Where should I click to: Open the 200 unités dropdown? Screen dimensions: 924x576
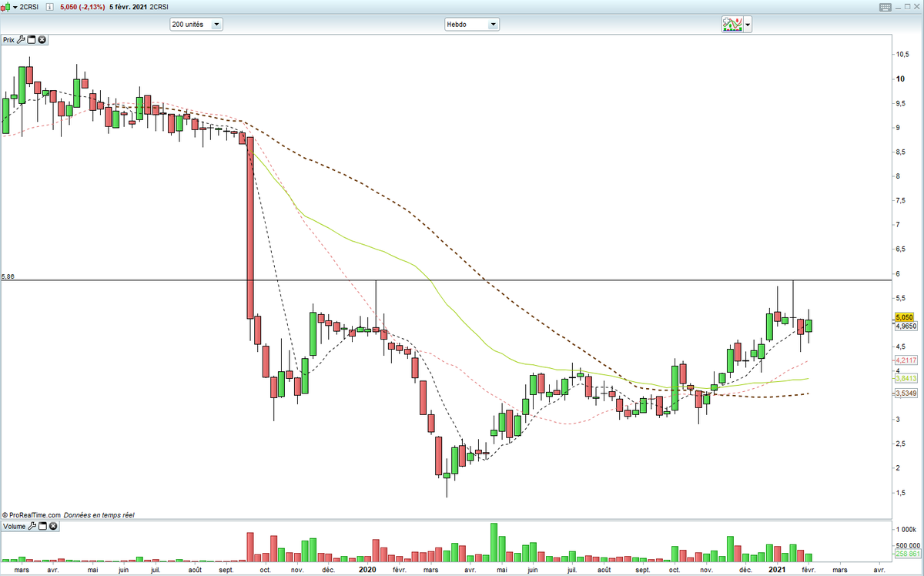point(196,25)
